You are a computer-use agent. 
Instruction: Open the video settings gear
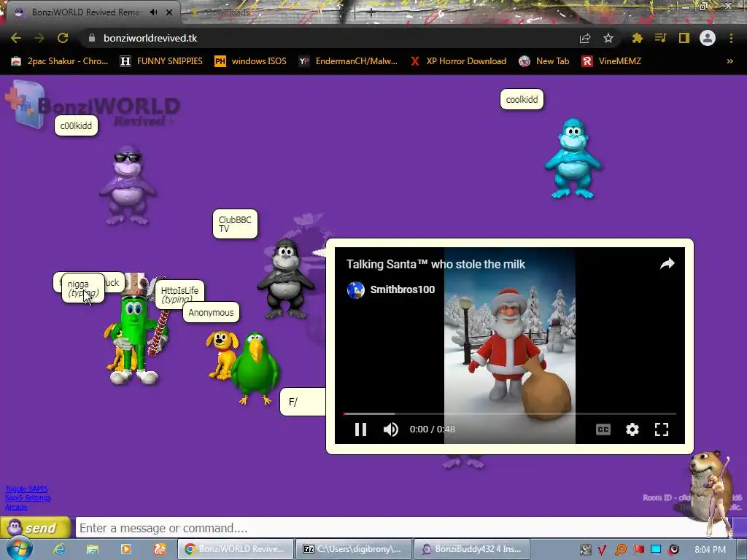[x=632, y=429]
